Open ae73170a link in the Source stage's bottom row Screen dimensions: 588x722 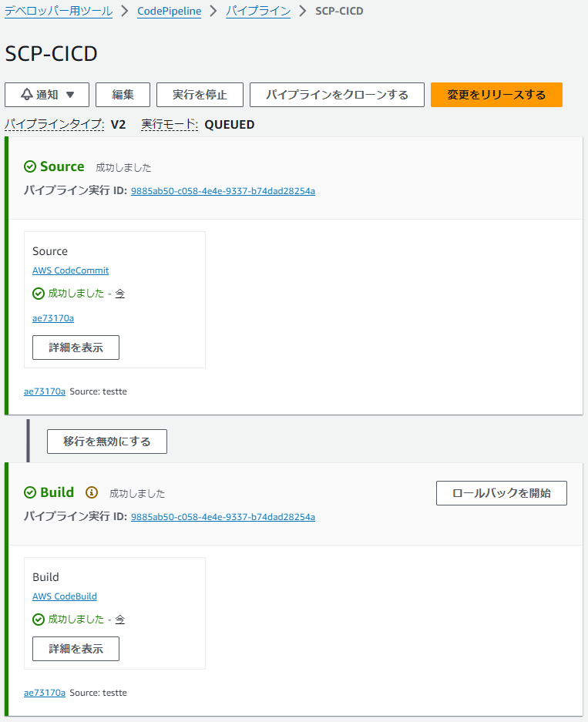pos(45,391)
